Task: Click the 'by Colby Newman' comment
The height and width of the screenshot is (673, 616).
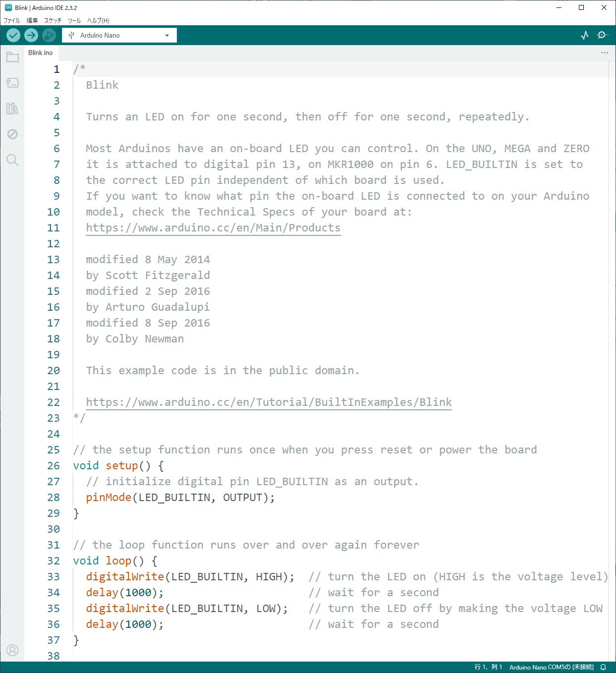Action: pyautogui.click(x=135, y=338)
